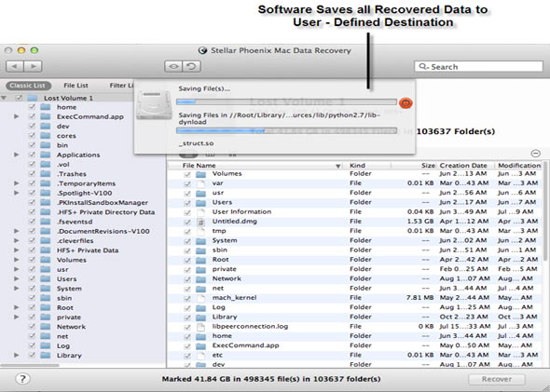The width and height of the screenshot is (550, 392).
Task: Select the .PKInstallSandboxManager tree row
Action: (x=83, y=202)
